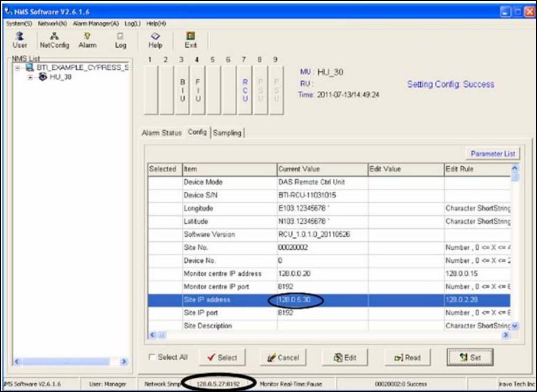Click the RCU_1.0.1.0_20110526 version value

[x=314, y=235]
